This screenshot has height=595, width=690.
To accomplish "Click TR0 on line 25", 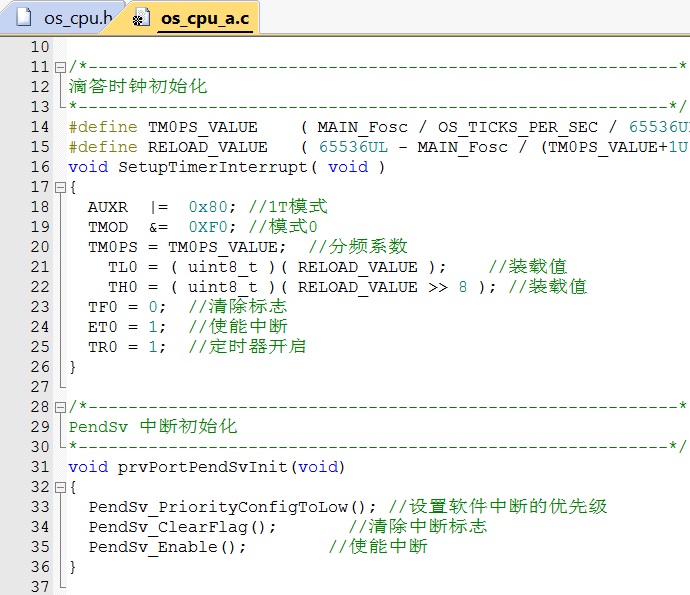I will [x=103, y=347].
